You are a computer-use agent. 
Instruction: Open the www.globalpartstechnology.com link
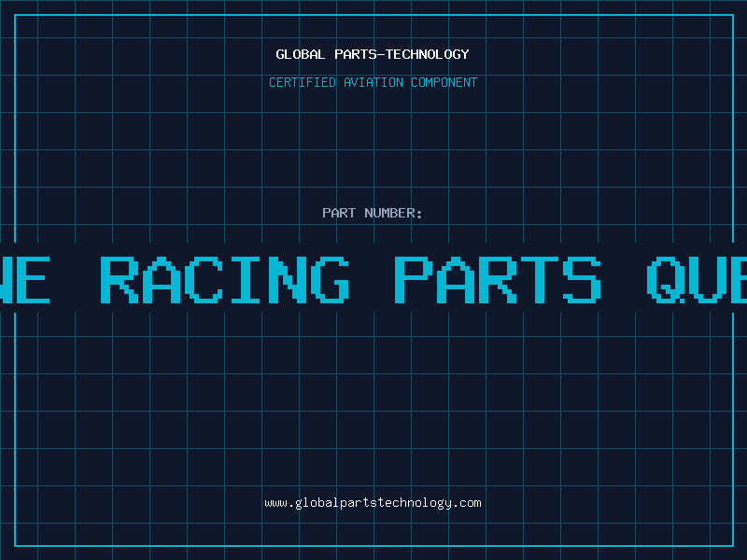[x=373, y=503]
